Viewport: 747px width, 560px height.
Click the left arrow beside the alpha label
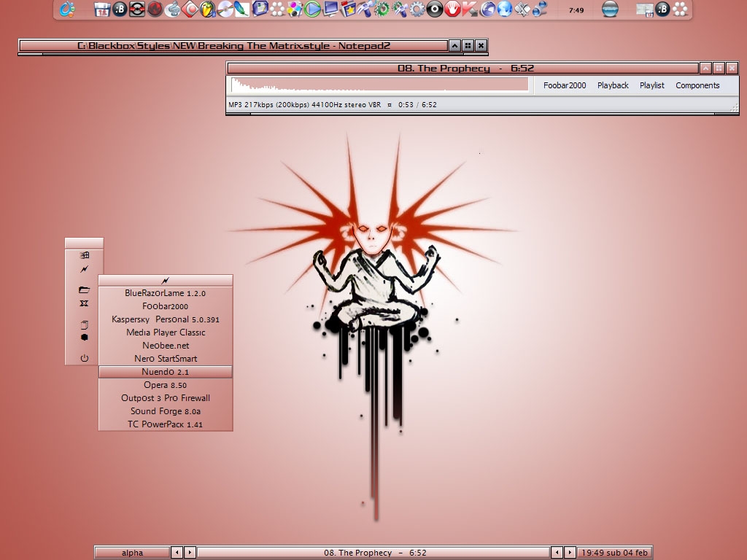coord(177,553)
